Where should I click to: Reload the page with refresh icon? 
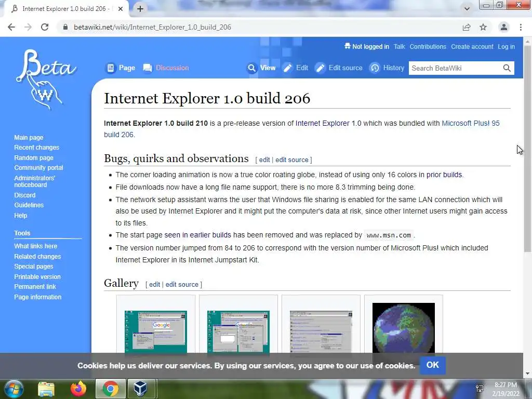coord(45,27)
